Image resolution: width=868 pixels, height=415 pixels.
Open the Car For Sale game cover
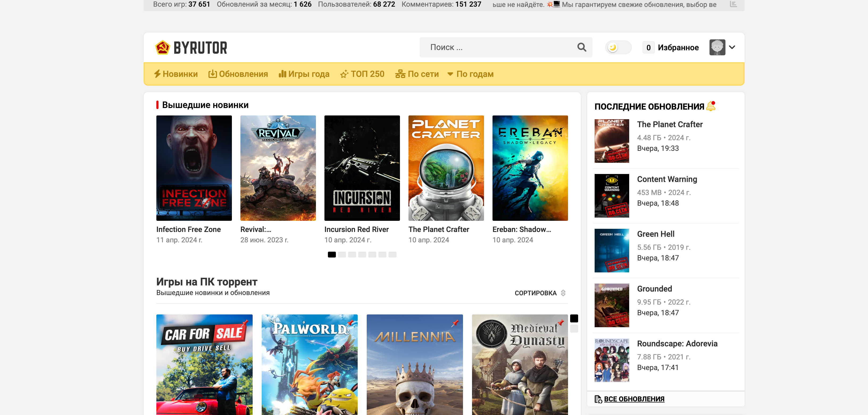(204, 365)
